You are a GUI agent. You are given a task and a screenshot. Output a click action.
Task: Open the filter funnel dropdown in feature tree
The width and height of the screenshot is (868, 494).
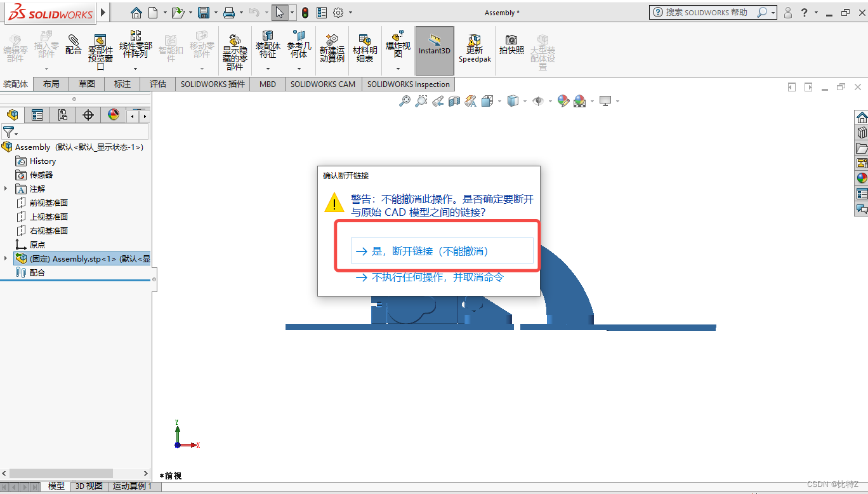10,132
